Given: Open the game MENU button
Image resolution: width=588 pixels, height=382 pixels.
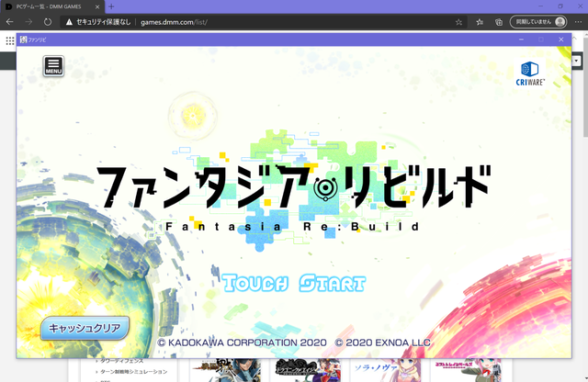Looking at the screenshot, I should pyautogui.click(x=53, y=66).
